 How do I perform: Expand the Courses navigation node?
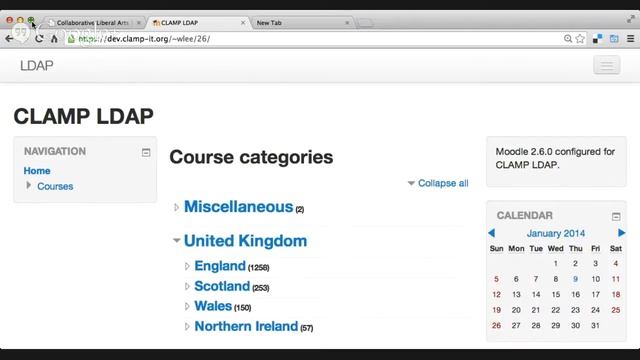pos(28,185)
